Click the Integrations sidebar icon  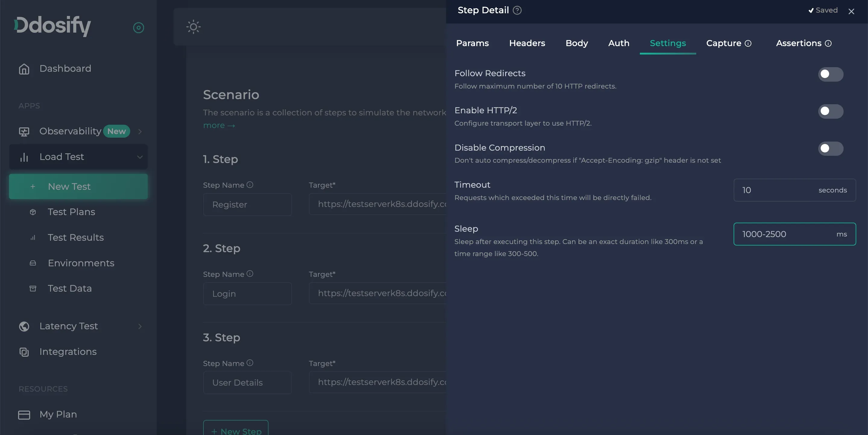[x=24, y=352]
